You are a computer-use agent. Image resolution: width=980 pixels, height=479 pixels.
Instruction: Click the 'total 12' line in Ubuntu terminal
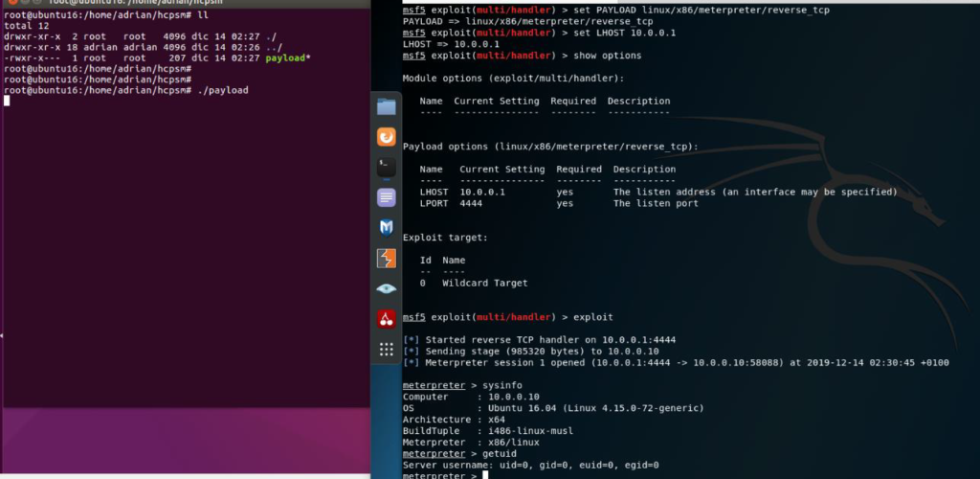(x=24, y=26)
